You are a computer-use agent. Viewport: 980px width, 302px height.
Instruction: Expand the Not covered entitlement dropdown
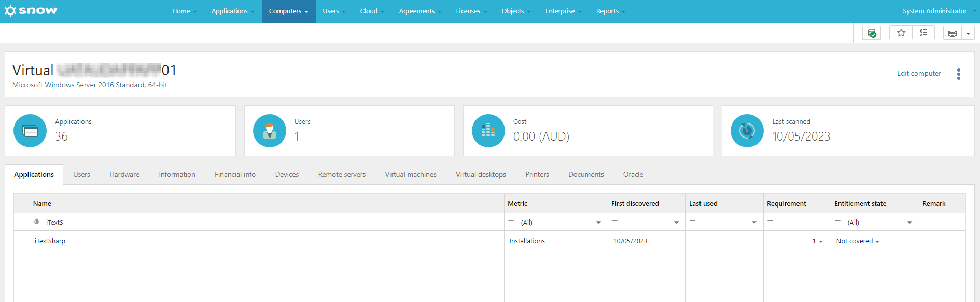[x=877, y=241]
